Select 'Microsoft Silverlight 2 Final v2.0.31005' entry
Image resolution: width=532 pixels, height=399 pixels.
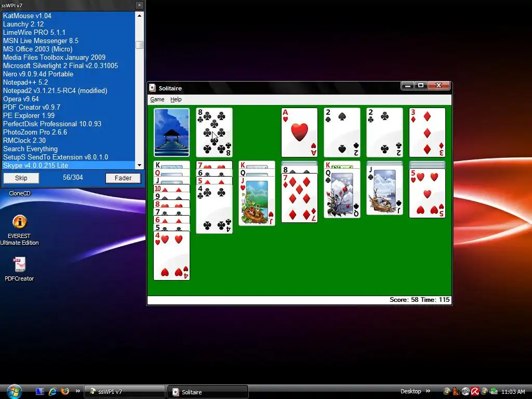[x=69, y=65]
